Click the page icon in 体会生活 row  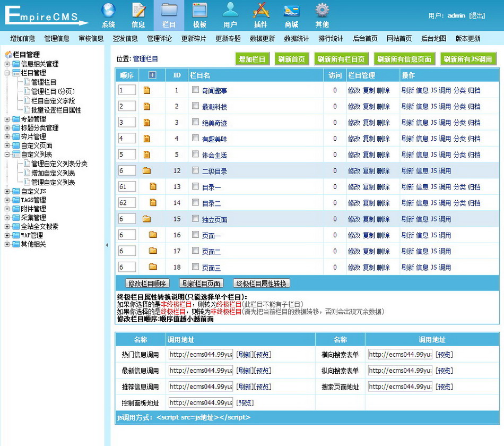point(147,155)
